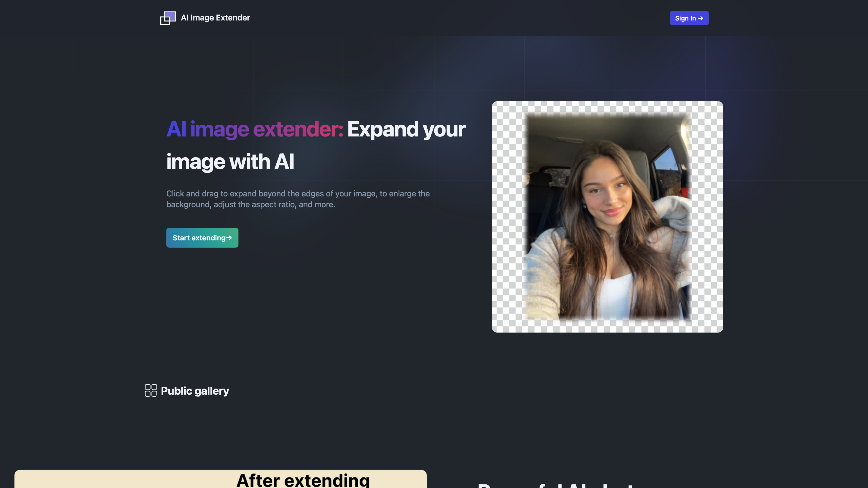The image size is (868, 488).
Task: Open the Sign In page
Action: [689, 18]
